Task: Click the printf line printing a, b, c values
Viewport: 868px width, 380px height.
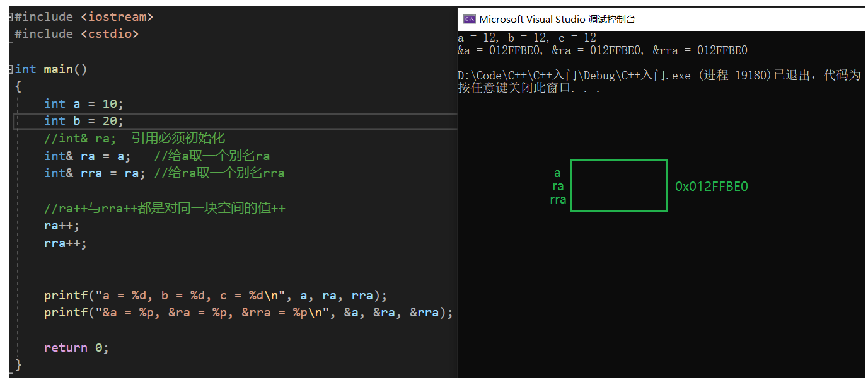Action: [216, 295]
